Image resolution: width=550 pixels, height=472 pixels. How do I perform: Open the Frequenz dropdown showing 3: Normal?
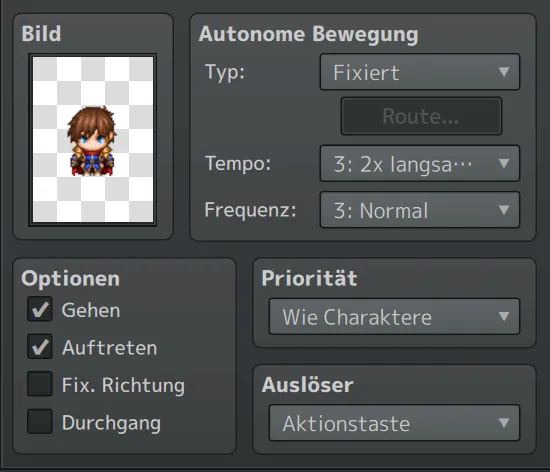420,210
